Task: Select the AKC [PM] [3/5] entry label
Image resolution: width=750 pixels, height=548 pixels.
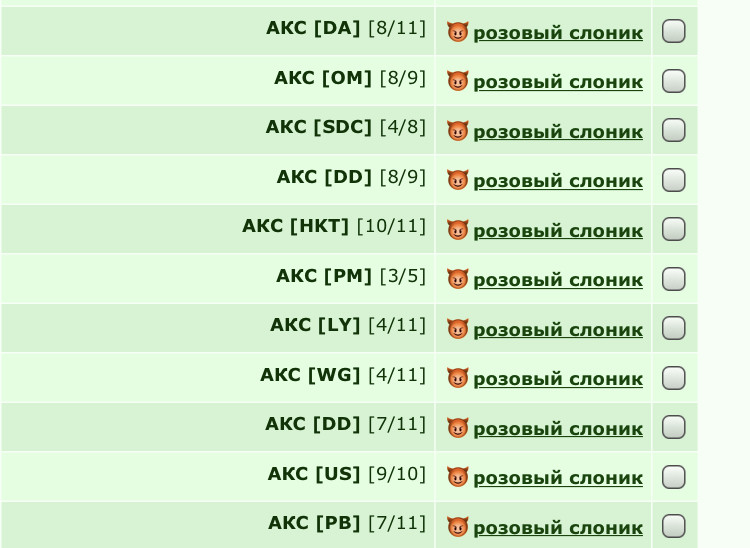Action: [351, 276]
